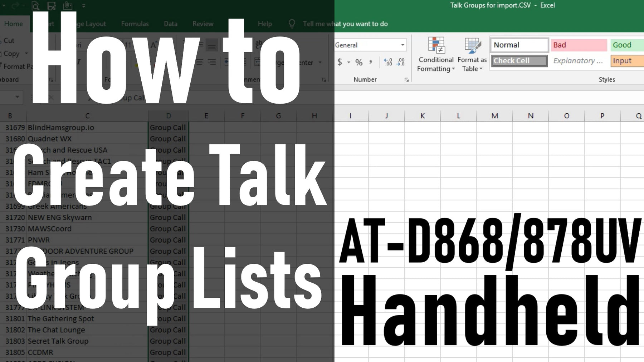The height and width of the screenshot is (362, 644).
Task: Open Print Preview from the quick access toolbar
Action: tap(35, 6)
